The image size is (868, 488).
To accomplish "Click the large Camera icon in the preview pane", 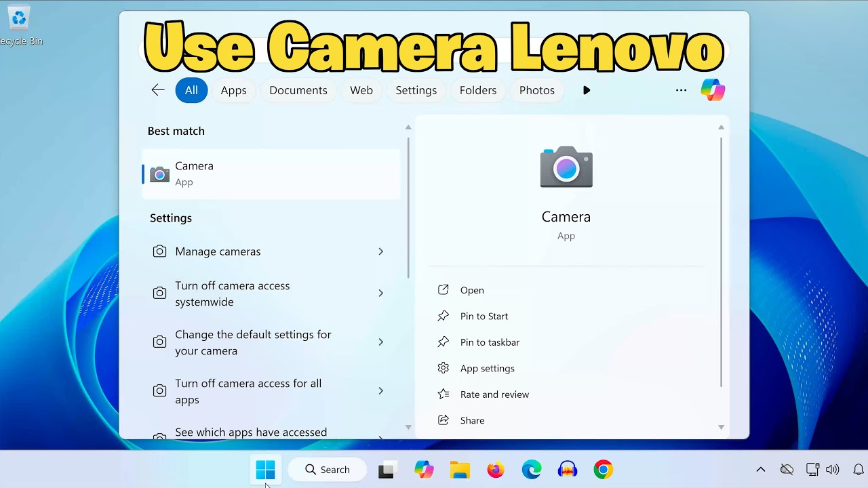I will click(x=566, y=167).
